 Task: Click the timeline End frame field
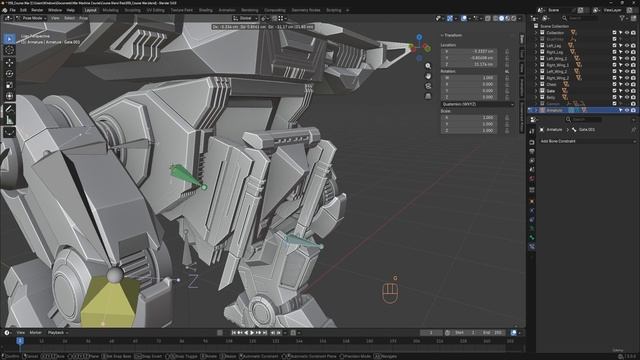(x=493, y=333)
